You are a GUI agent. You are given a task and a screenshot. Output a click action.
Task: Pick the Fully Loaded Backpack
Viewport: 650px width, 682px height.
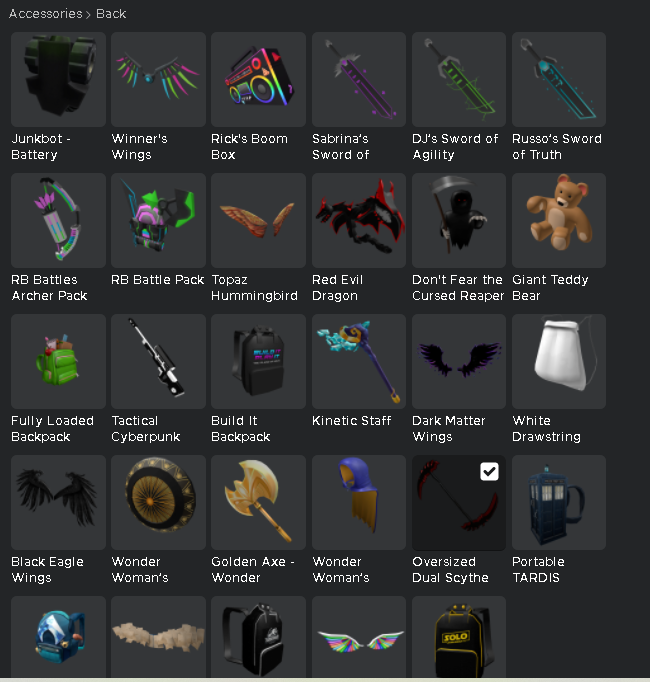(x=58, y=361)
